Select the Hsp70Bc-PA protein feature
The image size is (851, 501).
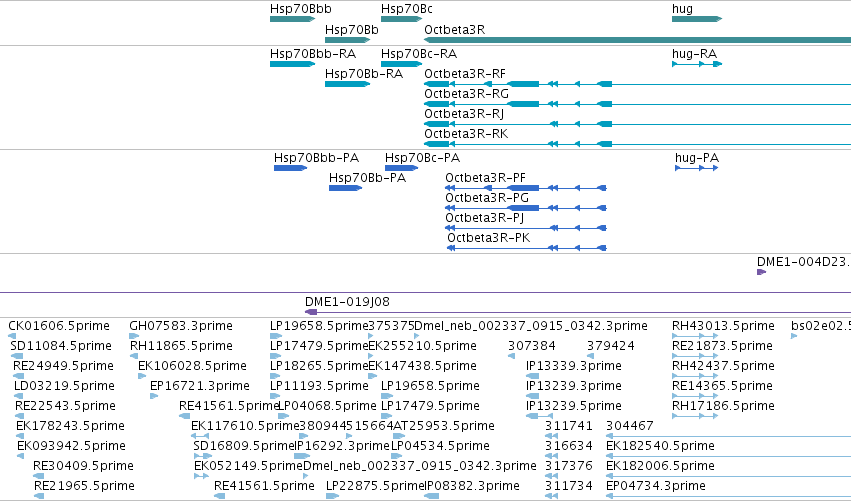click(x=402, y=168)
